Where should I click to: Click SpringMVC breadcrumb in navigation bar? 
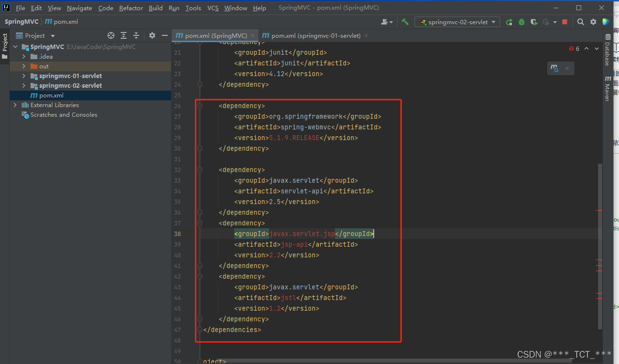point(21,22)
